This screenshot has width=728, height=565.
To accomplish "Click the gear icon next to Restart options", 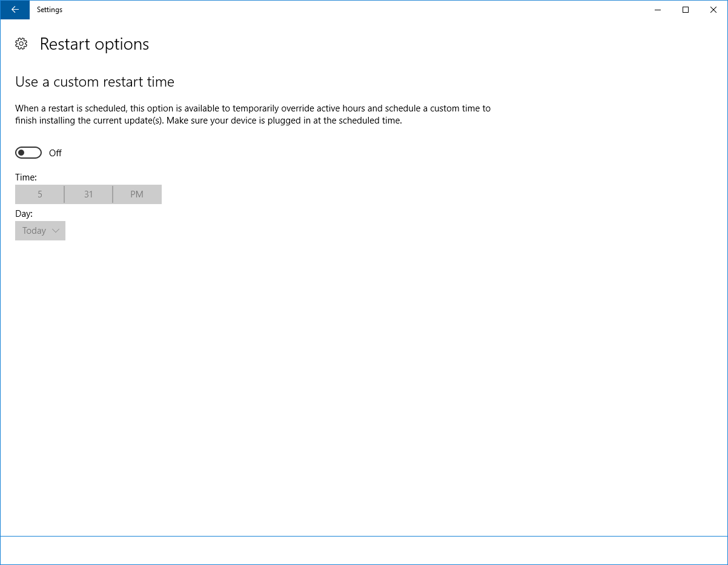I will click(x=21, y=43).
